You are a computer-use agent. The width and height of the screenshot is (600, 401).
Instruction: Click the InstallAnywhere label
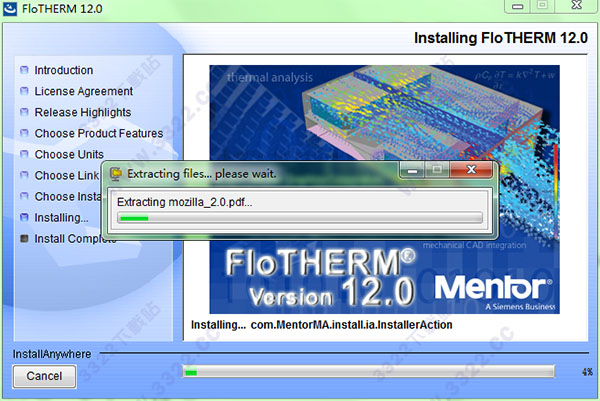pos(52,354)
